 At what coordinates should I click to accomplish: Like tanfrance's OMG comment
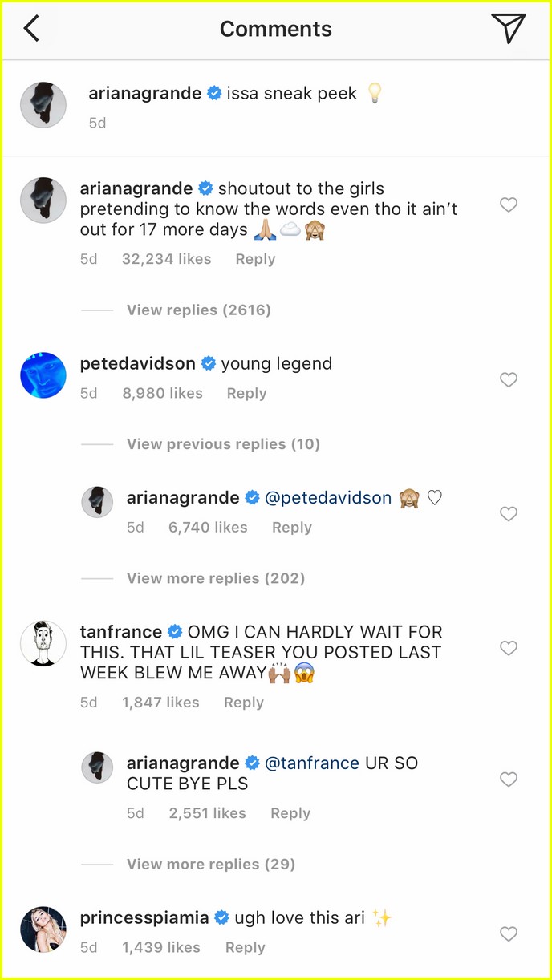509,648
